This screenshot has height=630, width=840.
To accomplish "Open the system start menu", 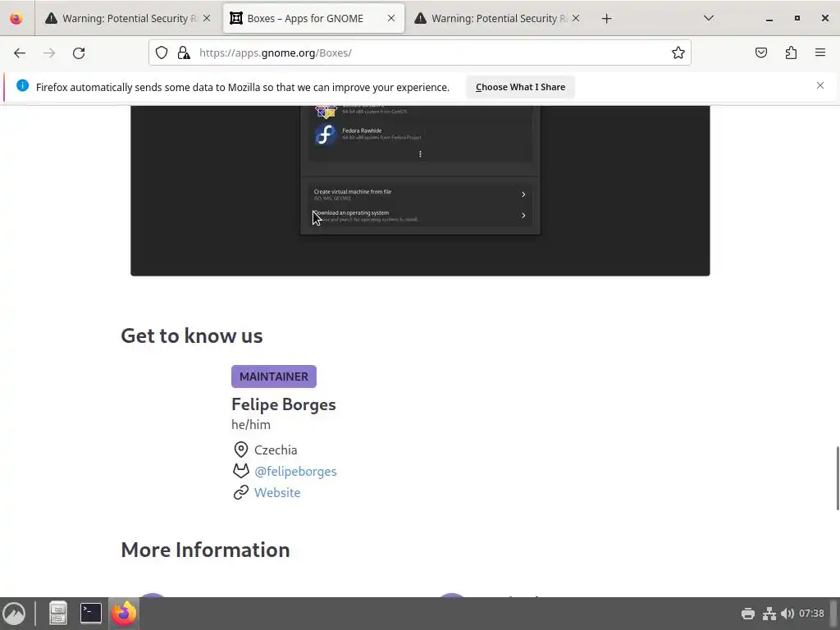I will tap(14, 614).
